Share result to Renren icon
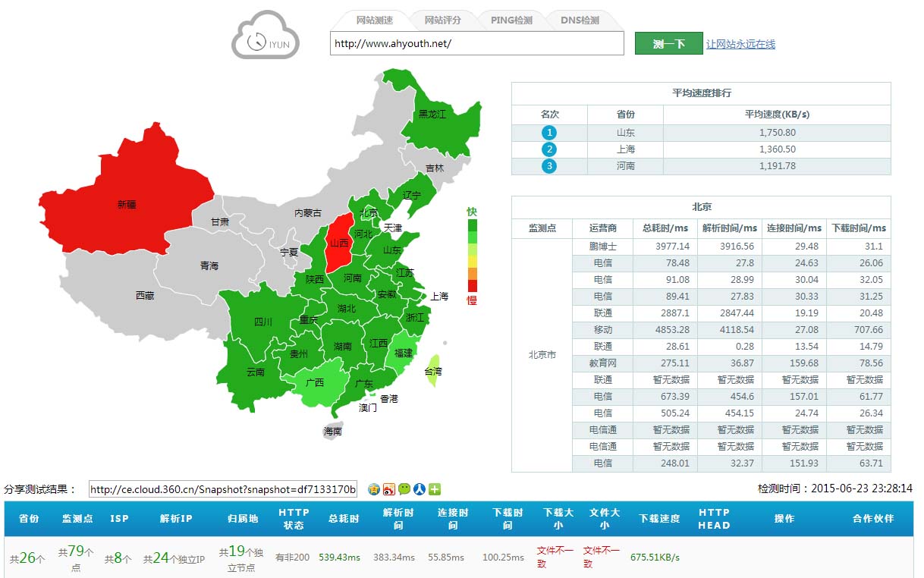Viewport: 924px width, 578px height. 420,489
